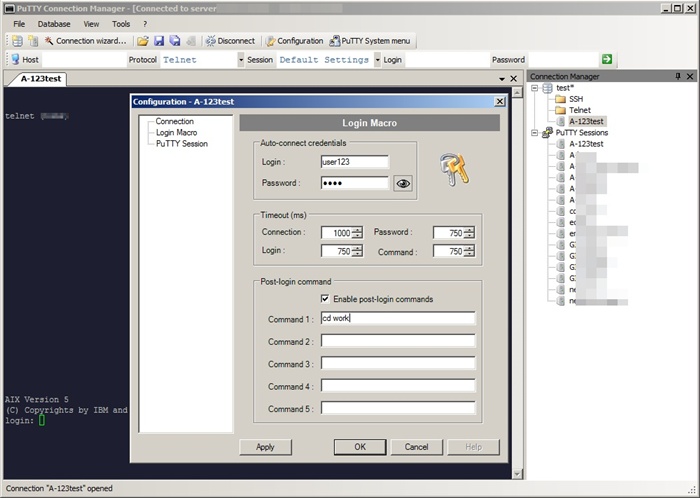
Task: Open the Session dropdown
Action: pos(378,59)
